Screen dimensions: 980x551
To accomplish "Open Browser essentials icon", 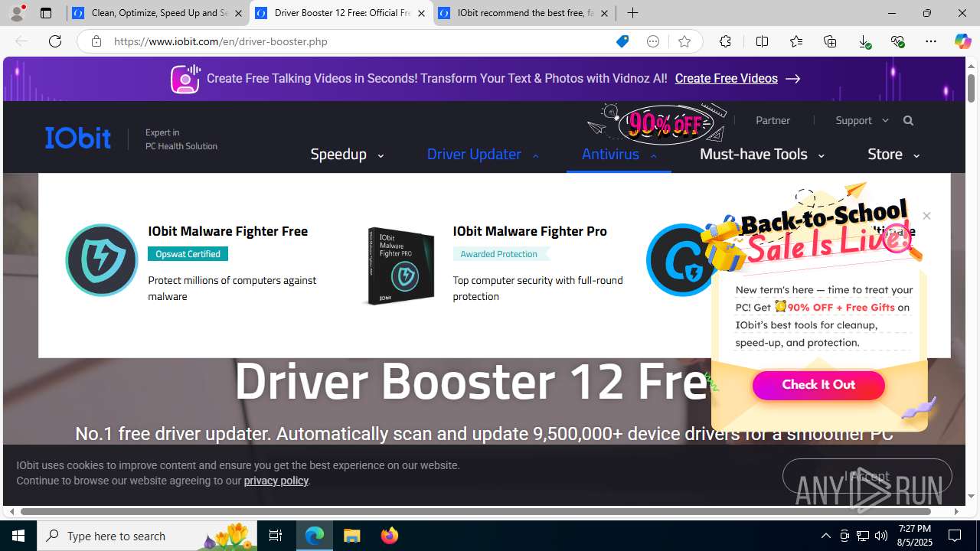I will 897,41.
